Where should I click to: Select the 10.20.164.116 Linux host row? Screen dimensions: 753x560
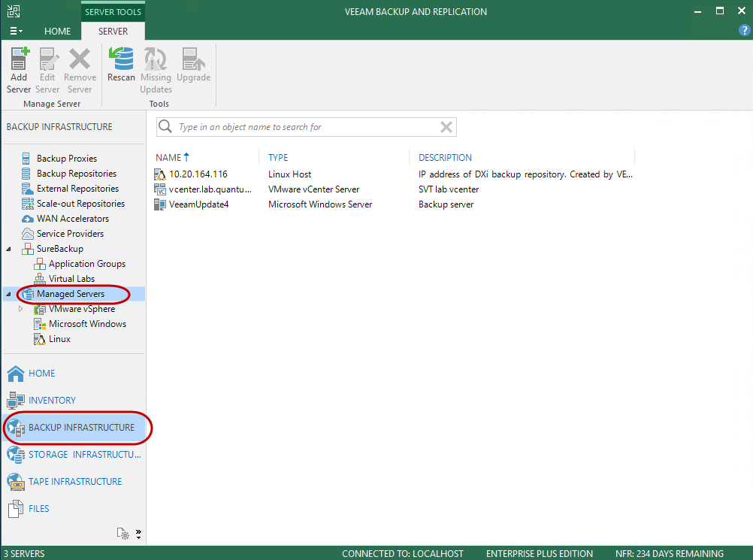click(x=394, y=174)
